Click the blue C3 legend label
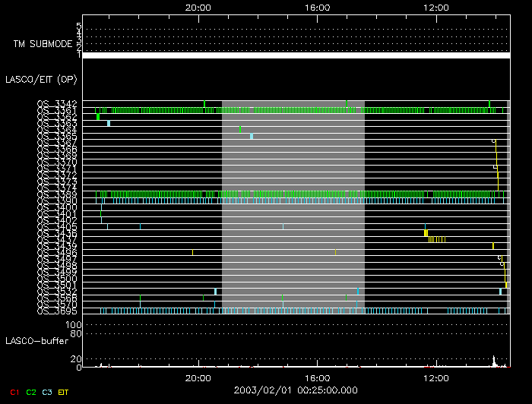 click(48, 391)
